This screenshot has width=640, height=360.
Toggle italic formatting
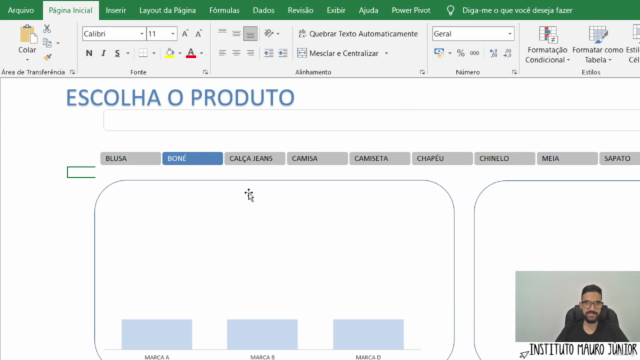pos(103,53)
